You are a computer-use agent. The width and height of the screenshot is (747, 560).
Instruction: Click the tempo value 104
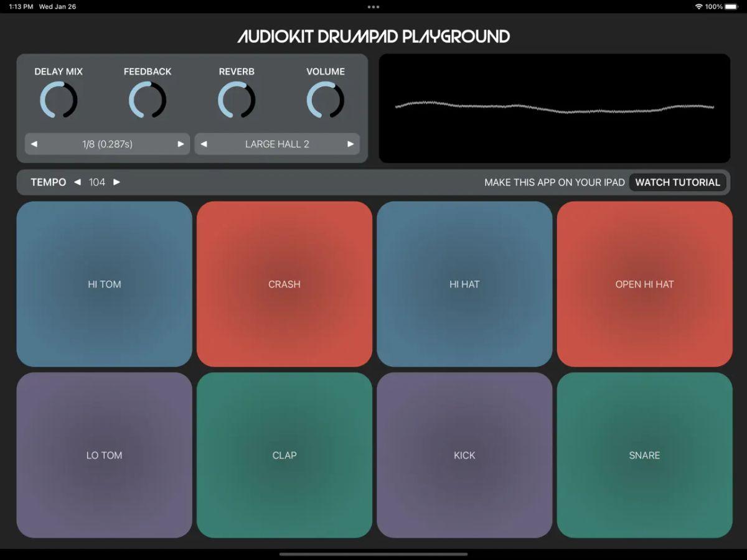coord(97,182)
